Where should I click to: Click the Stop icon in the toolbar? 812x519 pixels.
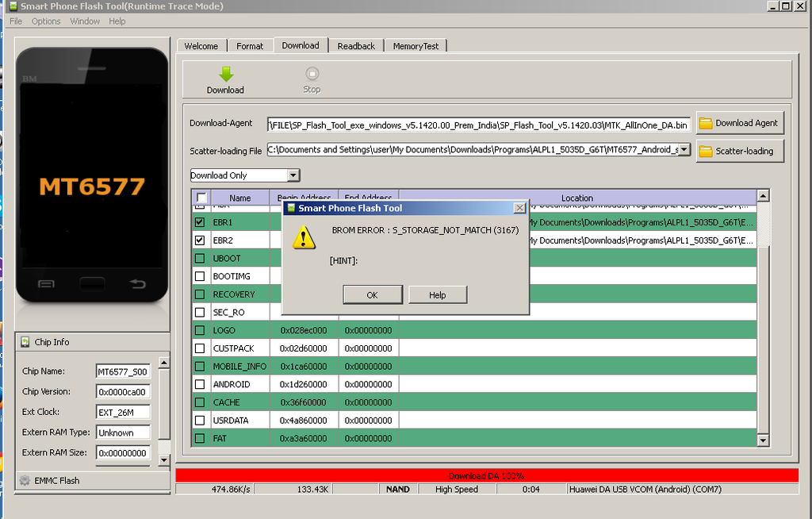click(x=311, y=74)
